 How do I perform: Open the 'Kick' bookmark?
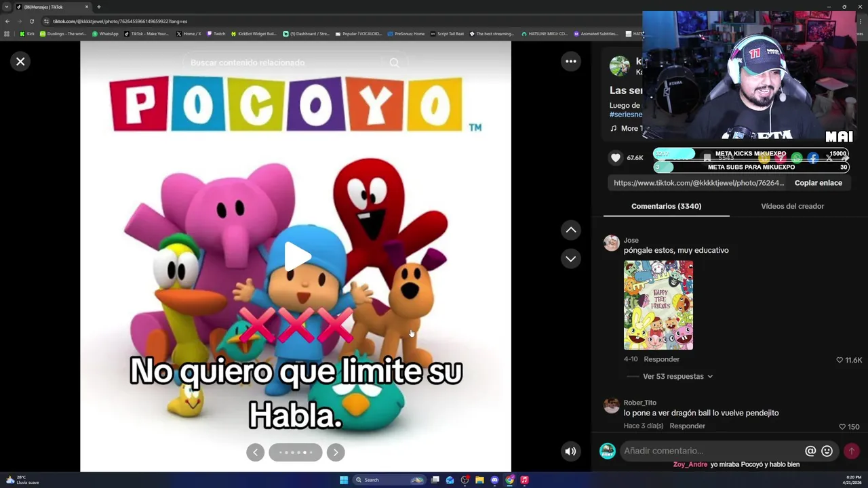[x=27, y=33]
